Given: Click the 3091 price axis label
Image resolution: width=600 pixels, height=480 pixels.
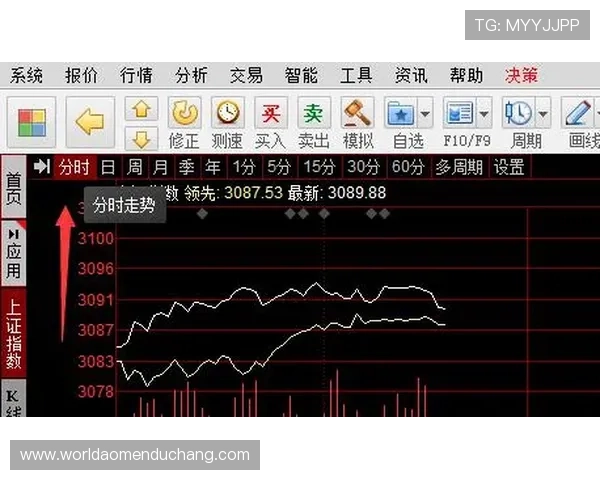Looking at the screenshot, I should [x=96, y=300].
